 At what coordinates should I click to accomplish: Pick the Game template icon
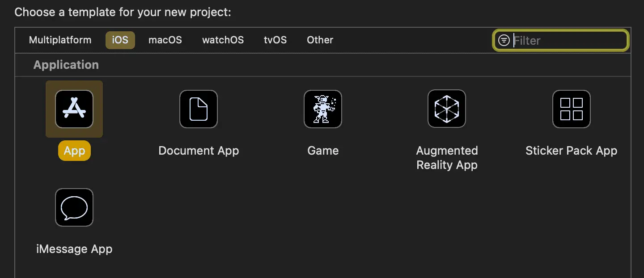[x=323, y=109]
